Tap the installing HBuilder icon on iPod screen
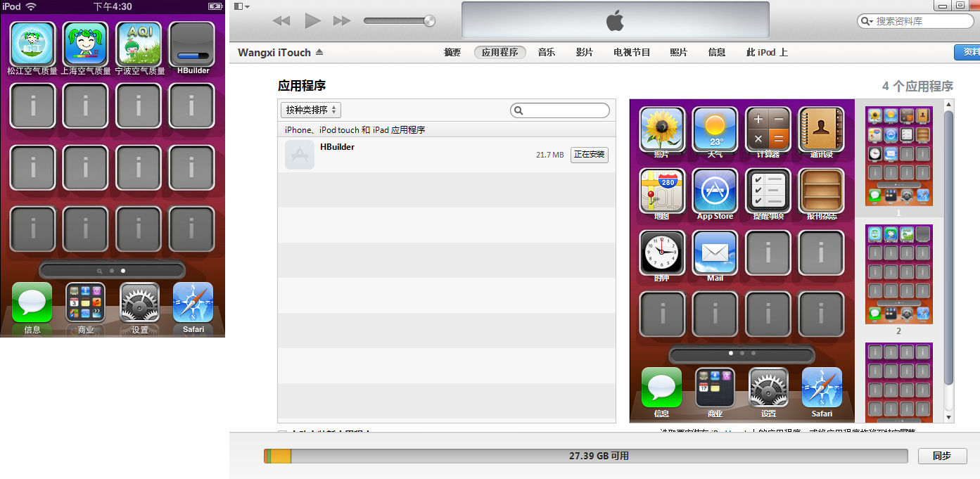The image size is (980, 479). click(192, 44)
